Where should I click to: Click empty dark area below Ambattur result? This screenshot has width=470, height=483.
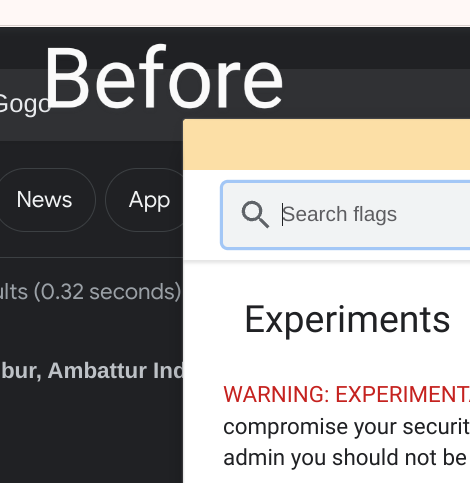pos(91,433)
